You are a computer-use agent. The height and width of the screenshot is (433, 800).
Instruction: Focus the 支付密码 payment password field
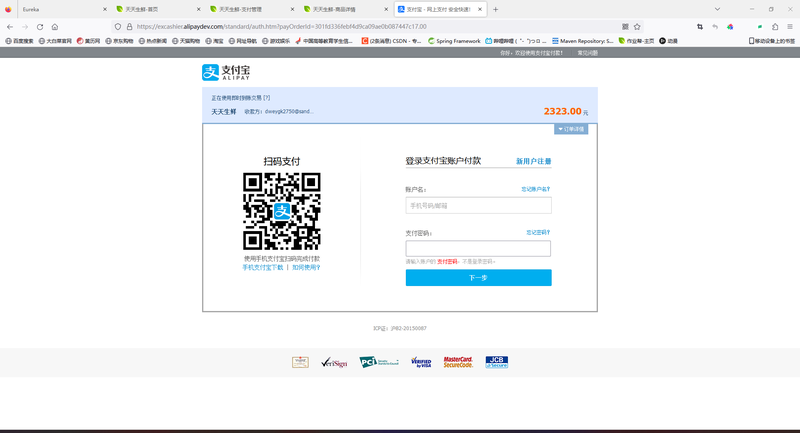tap(478, 248)
